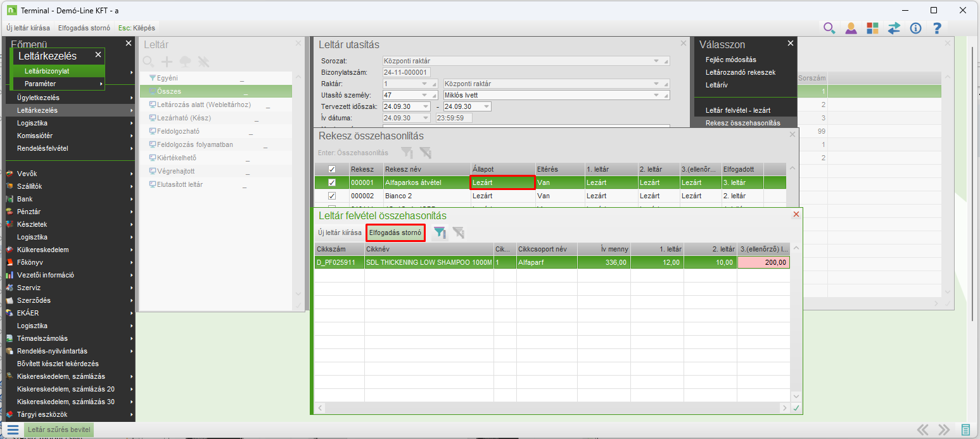Viewport: 980px width, 439px height.
Task: Click Leltár szűrés bevitel tab at bottom
Action: [59, 429]
